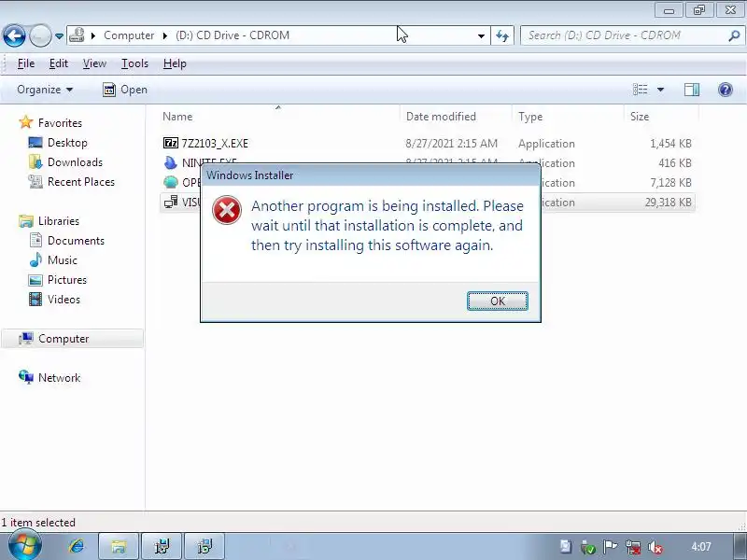Select the 416 KB size cell
The image size is (747, 560).
pyautogui.click(x=675, y=162)
